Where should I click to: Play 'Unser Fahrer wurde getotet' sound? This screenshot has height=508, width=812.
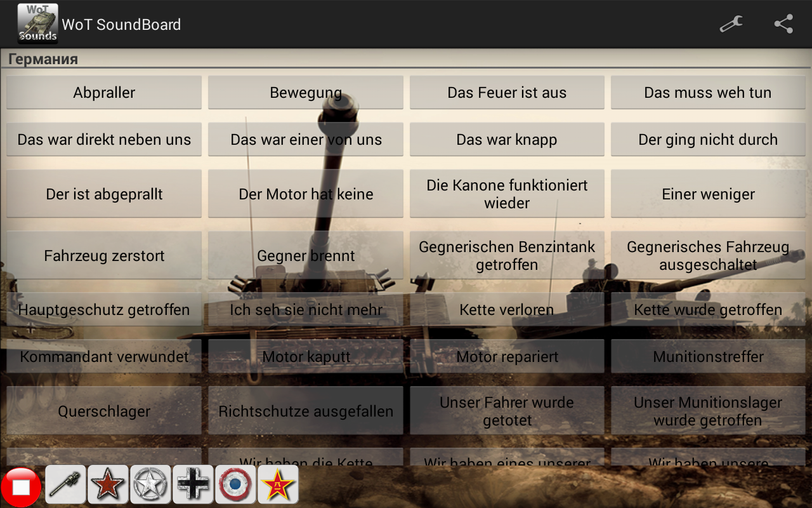[x=507, y=411]
